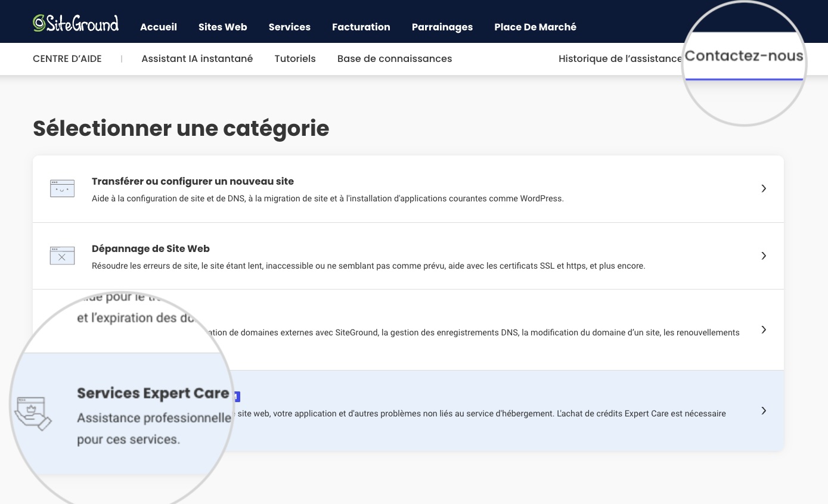Click the Expert Care hand icon
Viewport: 828px width, 504px height.
[x=33, y=413]
